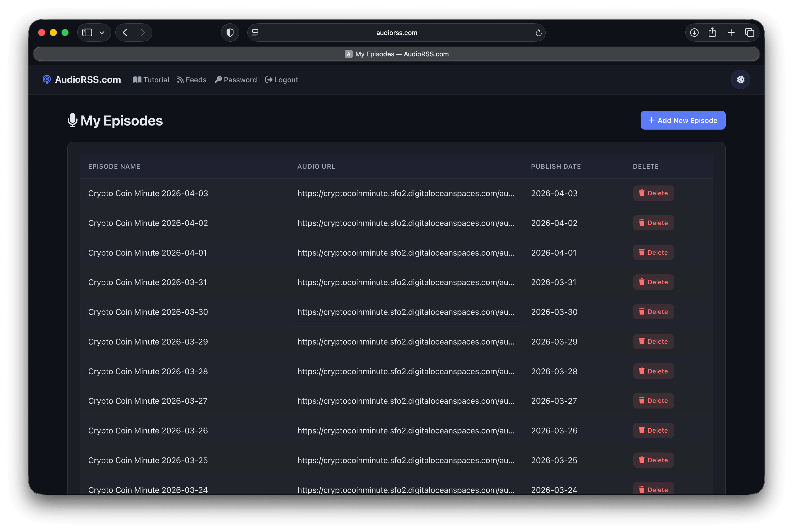Click the trash icon for episode 2026-04-03
Viewport: 793px width, 532px height.
[x=642, y=193]
